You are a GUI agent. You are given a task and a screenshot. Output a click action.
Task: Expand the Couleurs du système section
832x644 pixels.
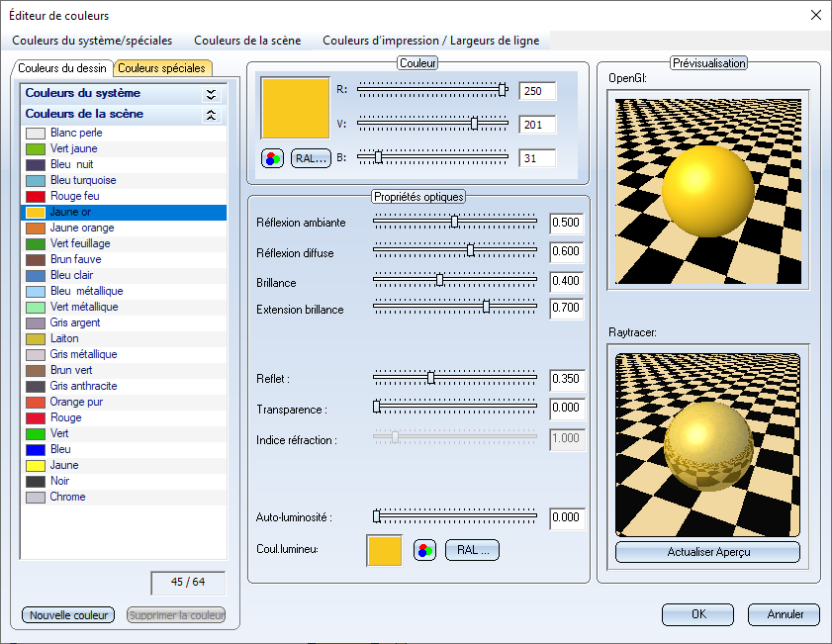210,94
